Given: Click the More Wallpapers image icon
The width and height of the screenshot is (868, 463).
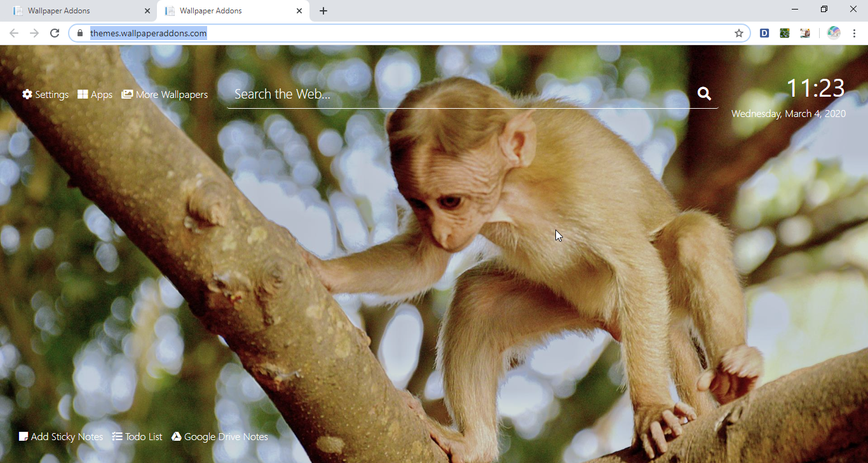Looking at the screenshot, I should pos(127,94).
